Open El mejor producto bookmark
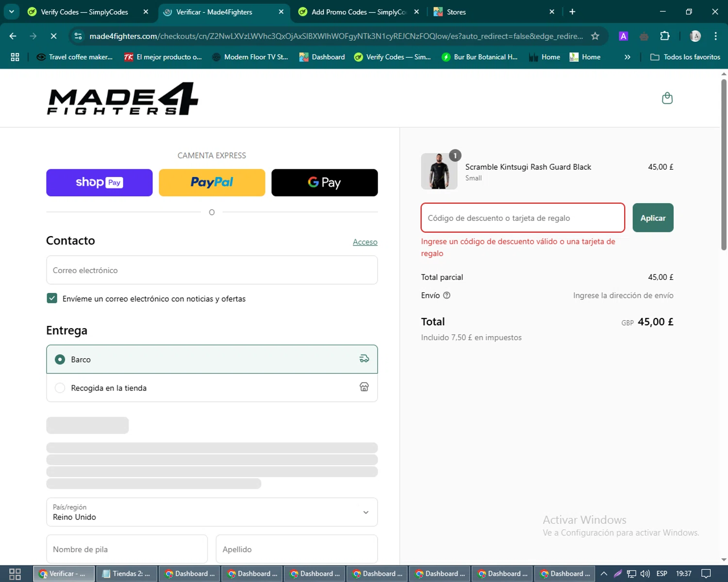728x582 pixels. 163,57
